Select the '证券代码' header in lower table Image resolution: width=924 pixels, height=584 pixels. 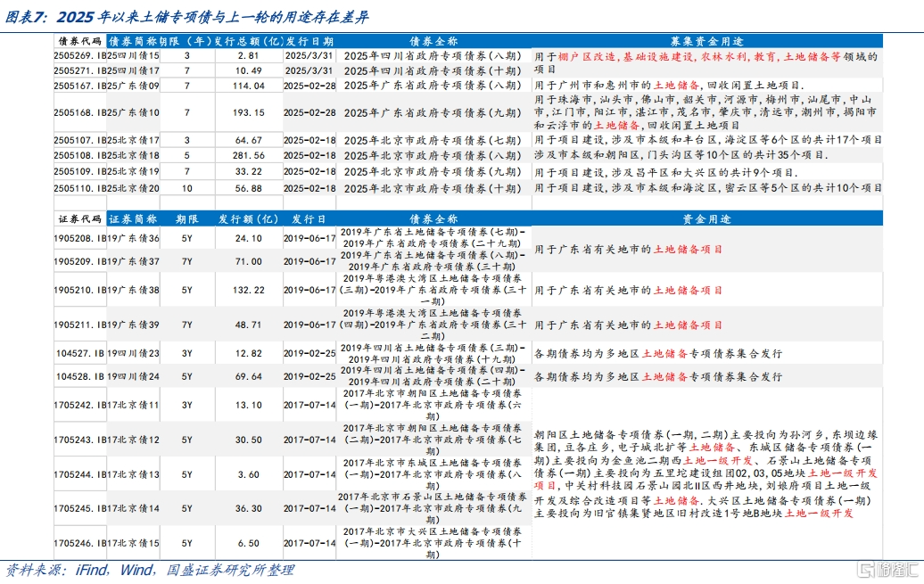coord(80,218)
